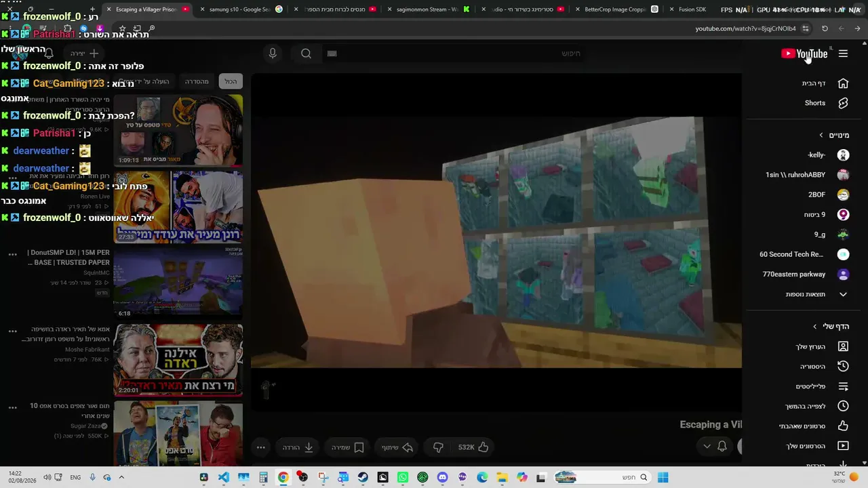Select the 'מהסדרה' filter chip
Screen dimensions: 868x488
[x=197, y=81]
